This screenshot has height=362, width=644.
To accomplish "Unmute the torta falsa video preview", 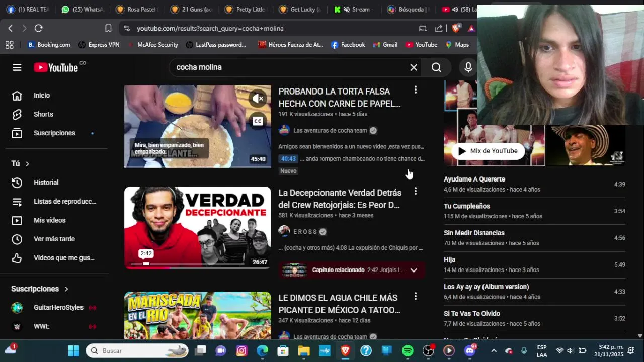I will pos(258,99).
